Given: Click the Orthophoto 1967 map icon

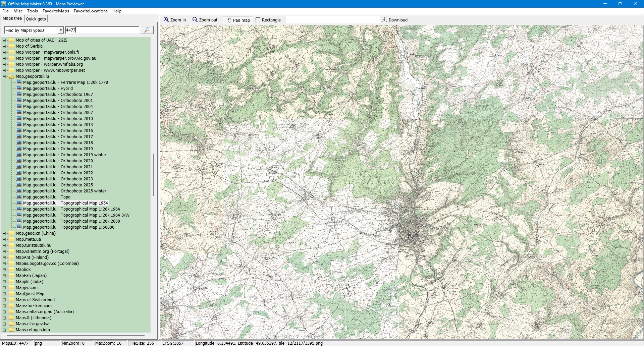Looking at the screenshot, I should point(19,95).
